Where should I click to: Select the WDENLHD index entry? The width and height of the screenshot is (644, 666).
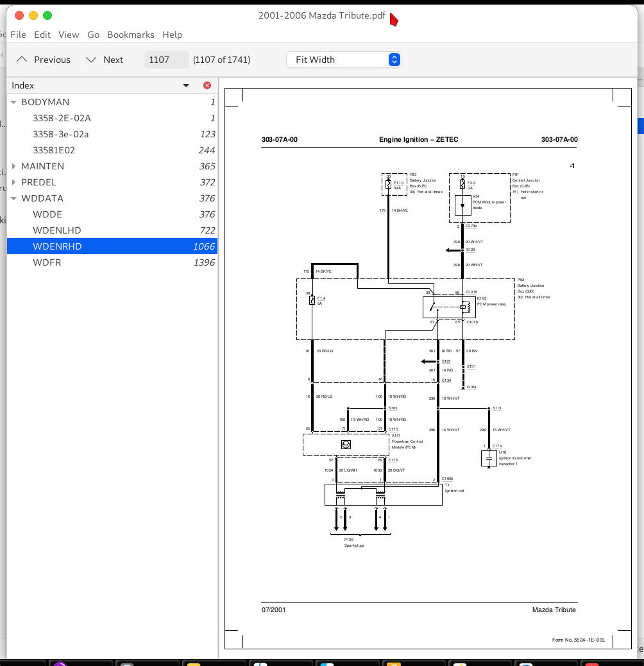click(x=57, y=230)
